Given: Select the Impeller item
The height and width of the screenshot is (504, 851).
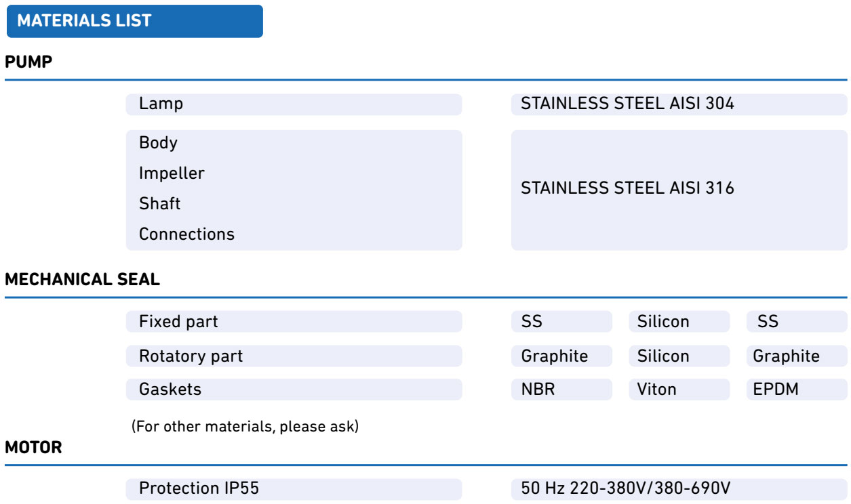Looking at the screenshot, I should tap(172, 173).
